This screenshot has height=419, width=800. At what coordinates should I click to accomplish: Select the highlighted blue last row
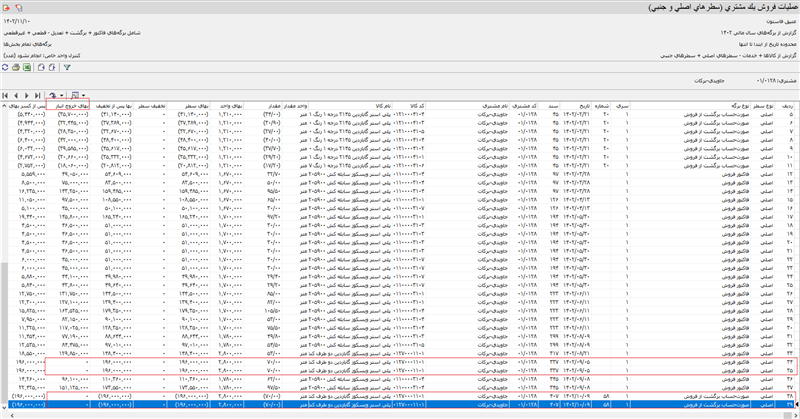click(x=400, y=407)
